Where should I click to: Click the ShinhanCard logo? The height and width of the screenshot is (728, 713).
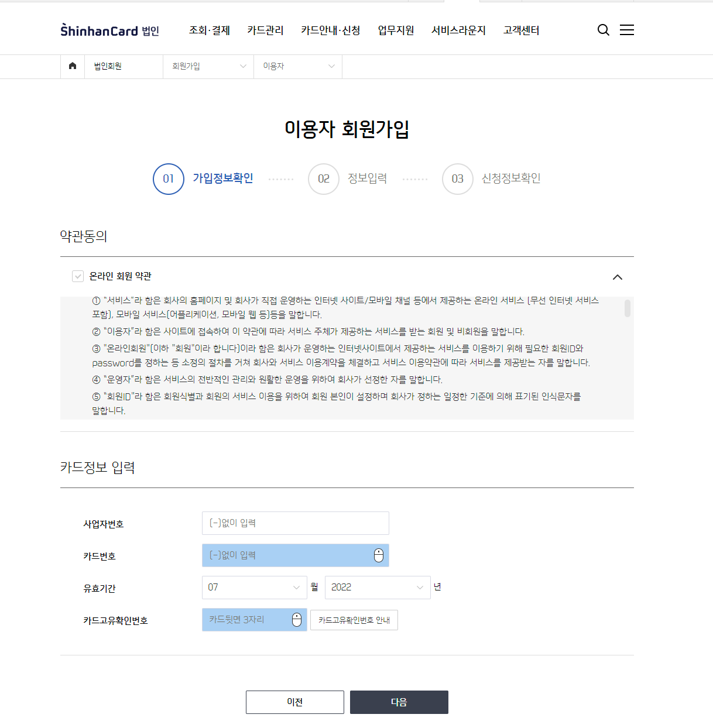click(x=110, y=30)
